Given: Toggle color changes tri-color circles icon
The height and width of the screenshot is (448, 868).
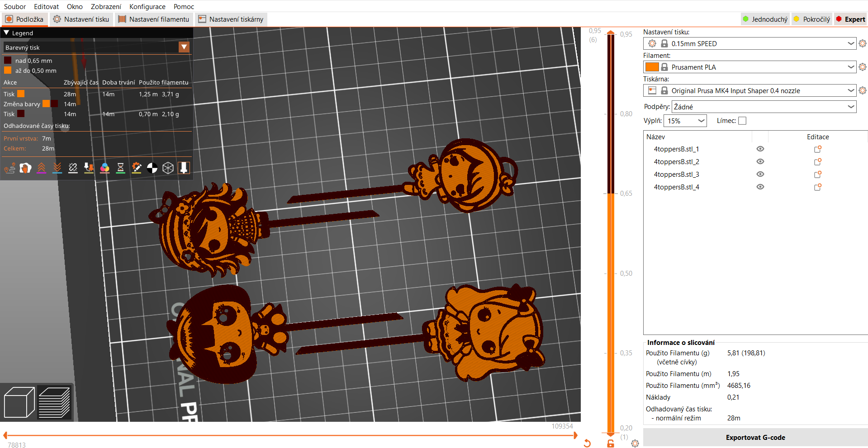Looking at the screenshot, I should click(x=104, y=168).
